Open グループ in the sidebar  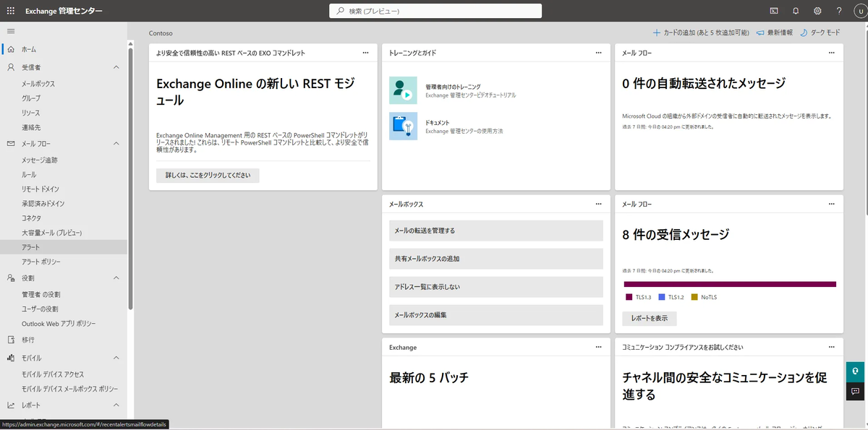tap(31, 98)
